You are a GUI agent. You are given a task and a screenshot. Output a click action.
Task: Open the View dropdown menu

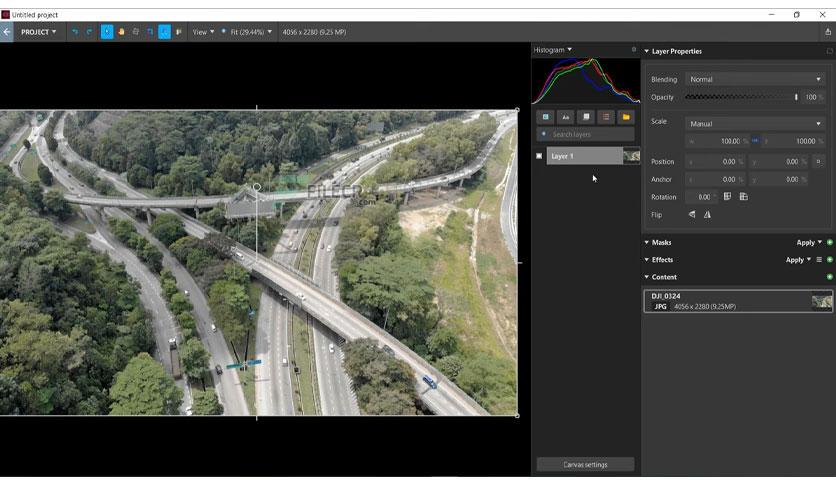tap(203, 32)
